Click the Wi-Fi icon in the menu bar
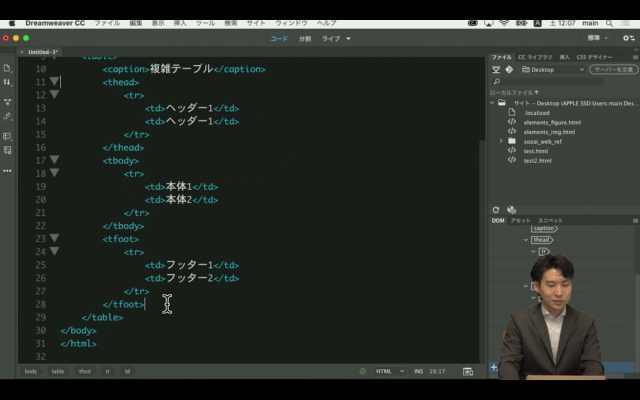Screen dimensions: 640x400 (x=504, y=23)
